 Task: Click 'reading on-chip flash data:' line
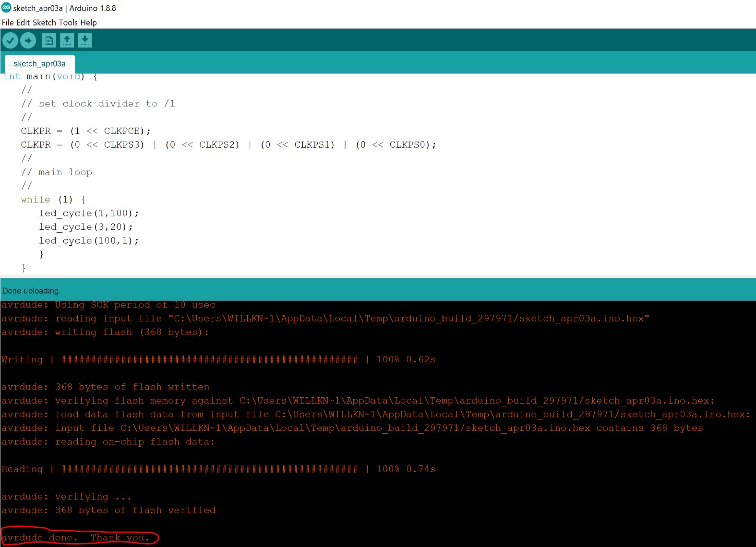click(x=108, y=441)
